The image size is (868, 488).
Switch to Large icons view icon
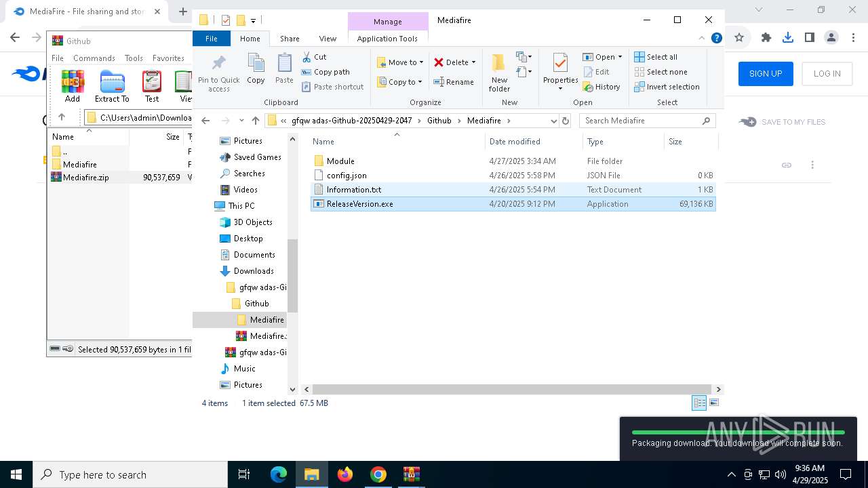point(713,403)
